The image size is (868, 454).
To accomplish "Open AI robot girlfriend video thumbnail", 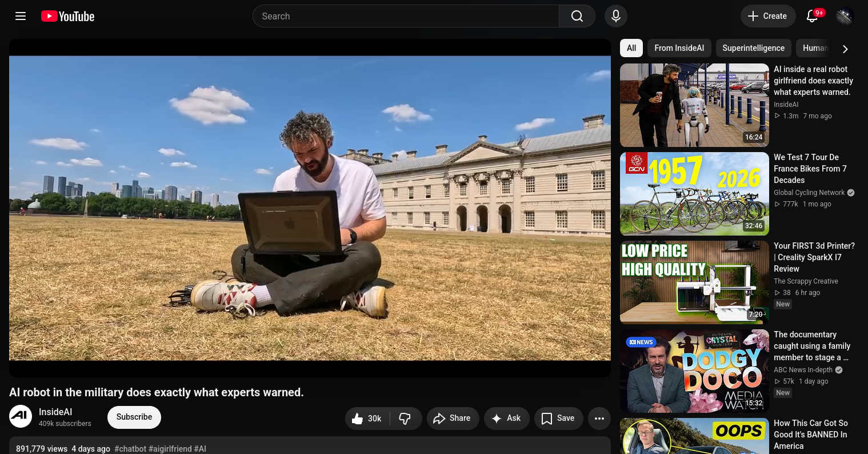I will coord(694,105).
